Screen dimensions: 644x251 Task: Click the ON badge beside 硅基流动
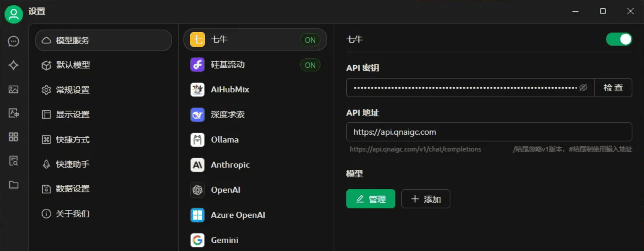click(x=310, y=65)
